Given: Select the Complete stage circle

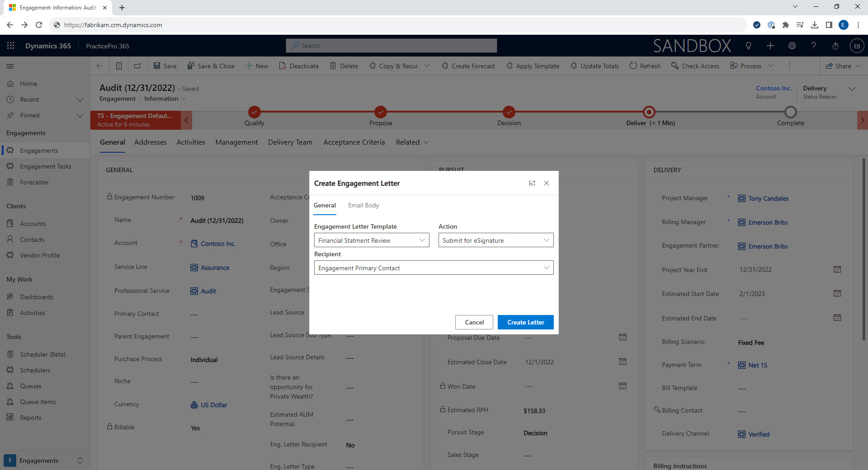Looking at the screenshot, I should [790, 112].
